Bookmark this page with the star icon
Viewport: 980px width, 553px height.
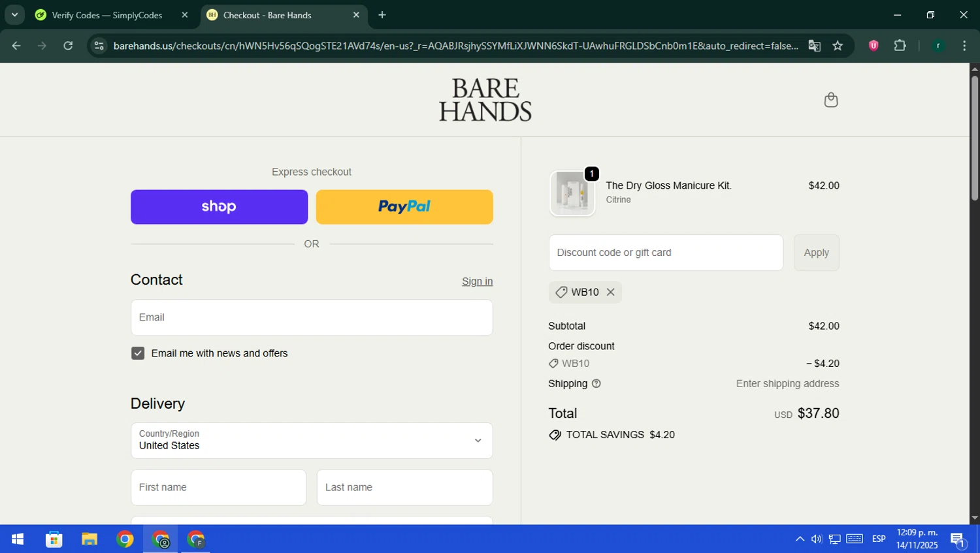pos(838,46)
